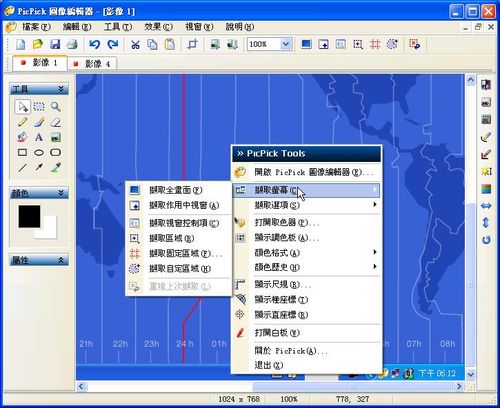Select the color picker eyedropper tool
The image size is (500, 408).
click(56, 167)
